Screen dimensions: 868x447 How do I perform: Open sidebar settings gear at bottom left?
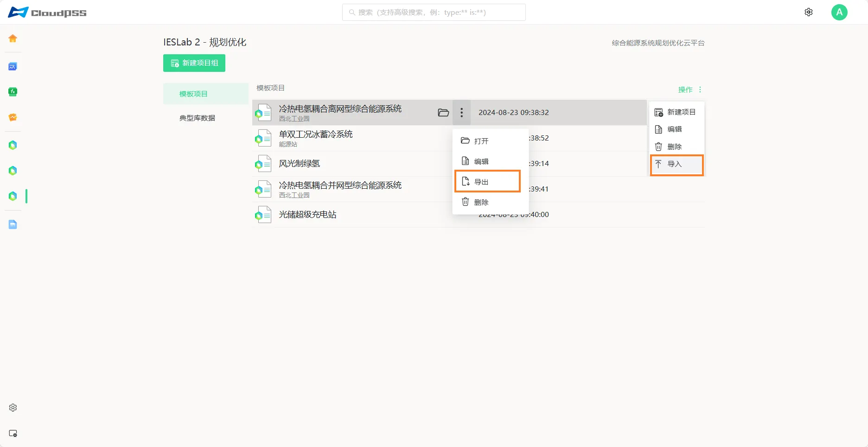pyautogui.click(x=13, y=408)
